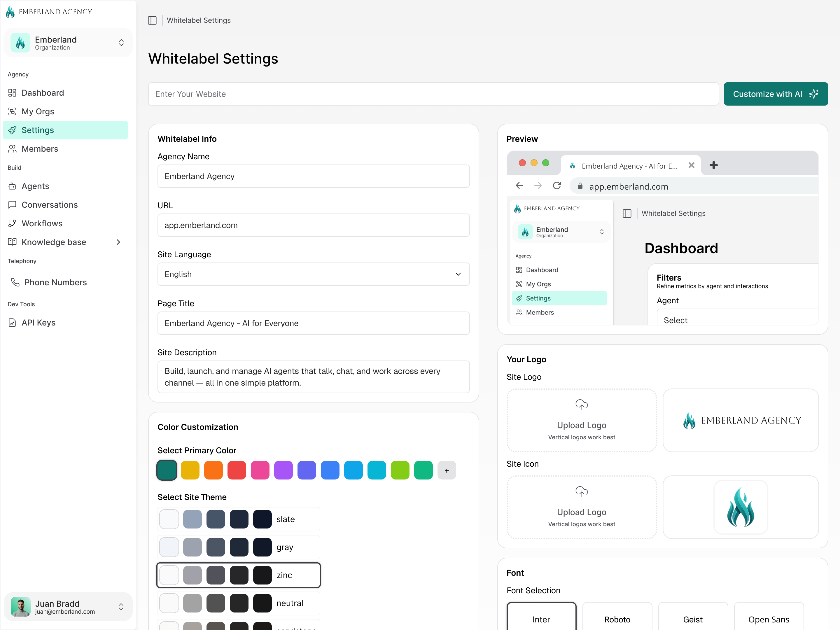Select the Knowledge base book icon
The width and height of the screenshot is (840, 630).
[x=13, y=242]
